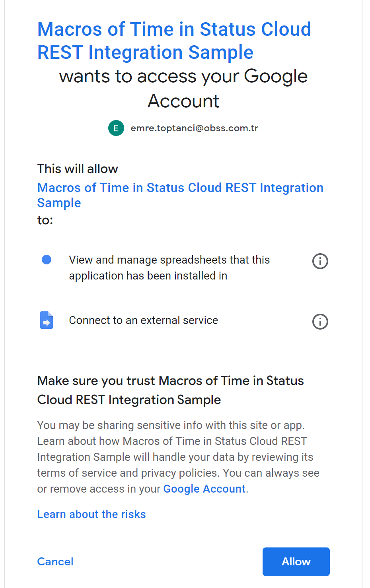Click the Allow button
This screenshot has height=588, width=370.
point(296,561)
